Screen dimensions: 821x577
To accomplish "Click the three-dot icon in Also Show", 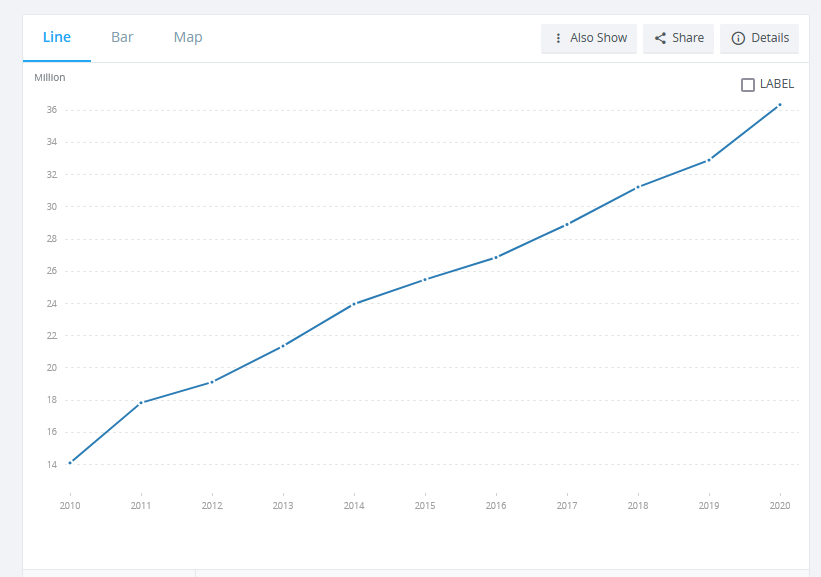I will [558, 38].
